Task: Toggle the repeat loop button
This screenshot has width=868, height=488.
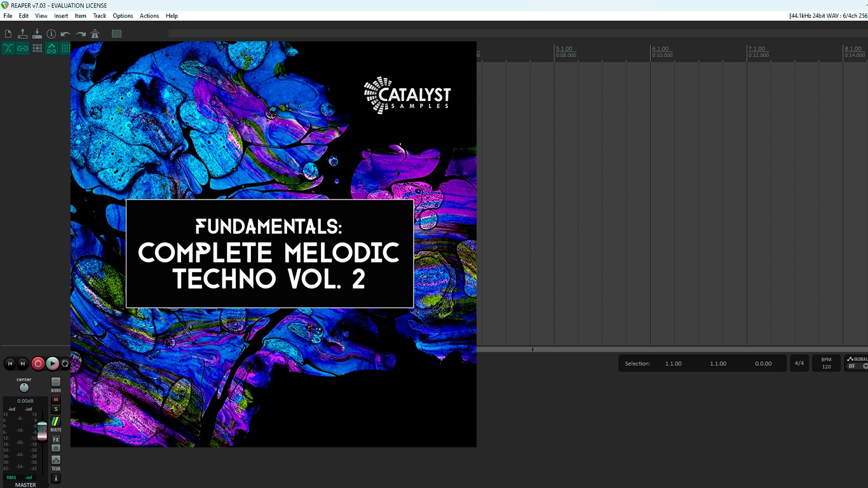Action: click(65, 363)
